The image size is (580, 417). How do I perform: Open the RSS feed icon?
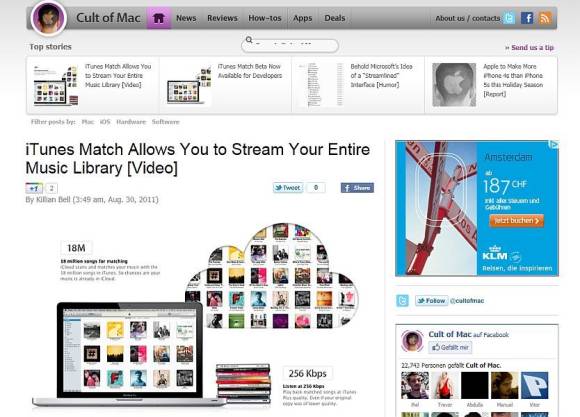545,18
